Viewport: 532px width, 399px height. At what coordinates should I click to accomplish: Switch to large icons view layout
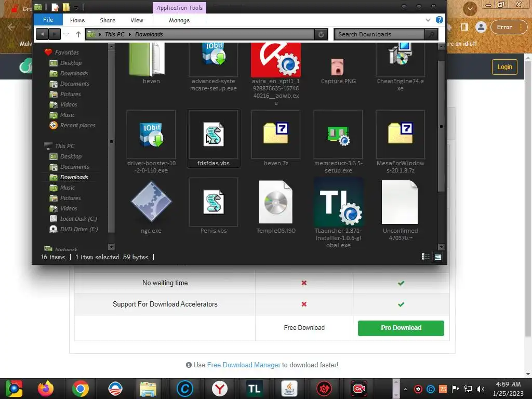click(x=437, y=257)
